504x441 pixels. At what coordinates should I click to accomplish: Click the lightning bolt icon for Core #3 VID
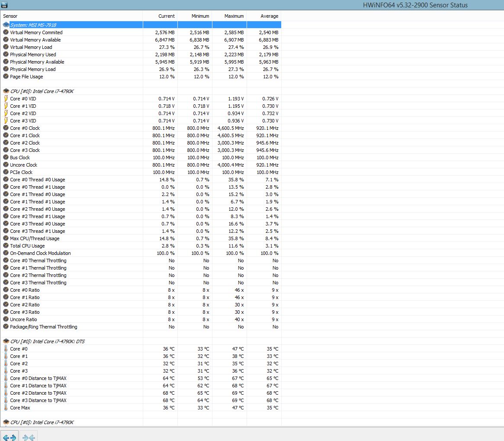click(6, 121)
